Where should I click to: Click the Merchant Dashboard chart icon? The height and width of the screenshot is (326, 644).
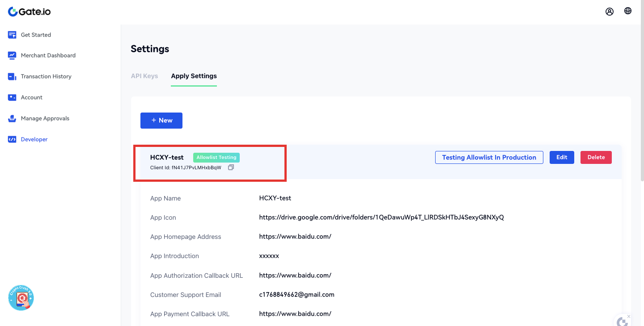coord(12,55)
